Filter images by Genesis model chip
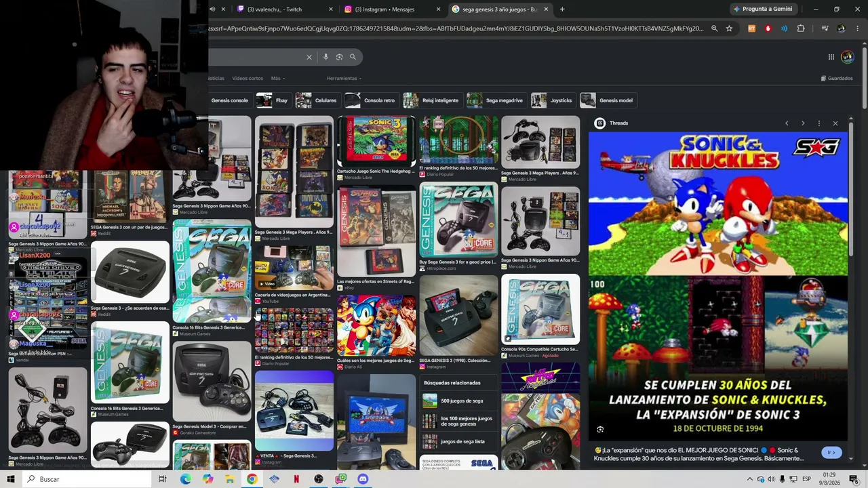868x488 pixels. [608, 100]
